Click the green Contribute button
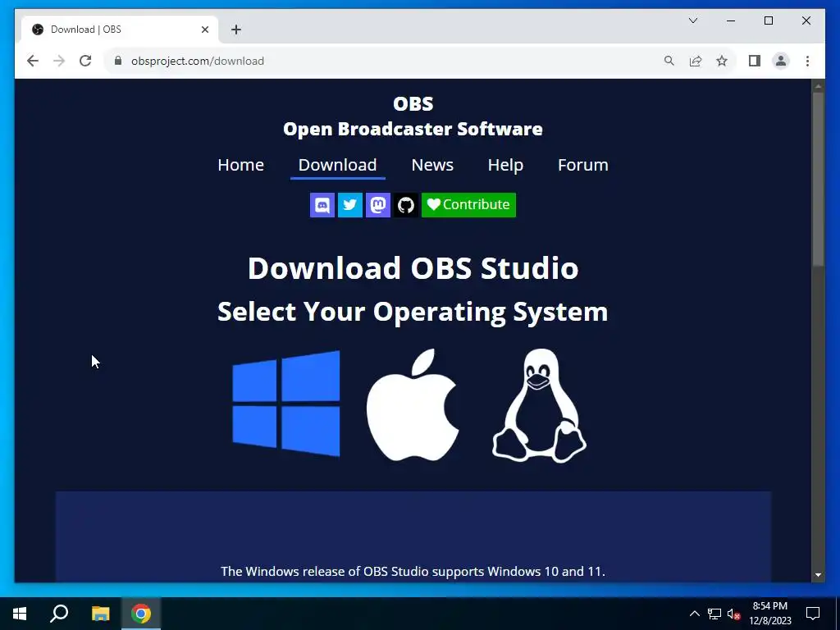This screenshot has height=630, width=840. [x=468, y=205]
